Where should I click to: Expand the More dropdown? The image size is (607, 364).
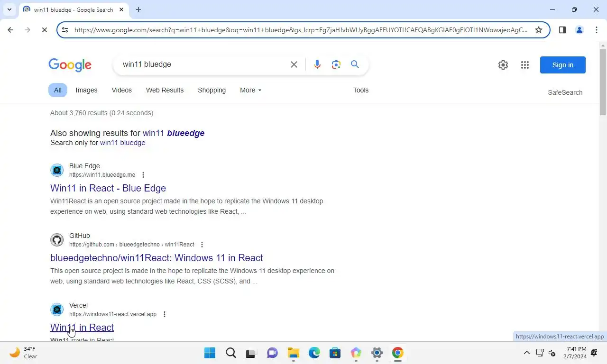coord(250,90)
